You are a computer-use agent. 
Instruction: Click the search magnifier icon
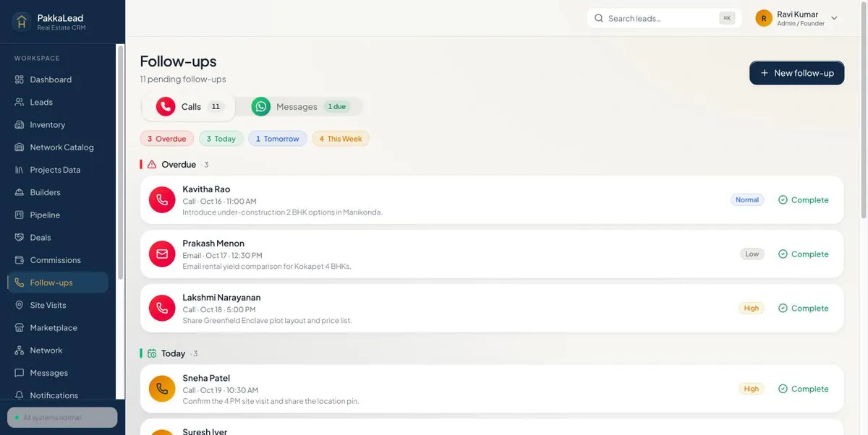[599, 18]
